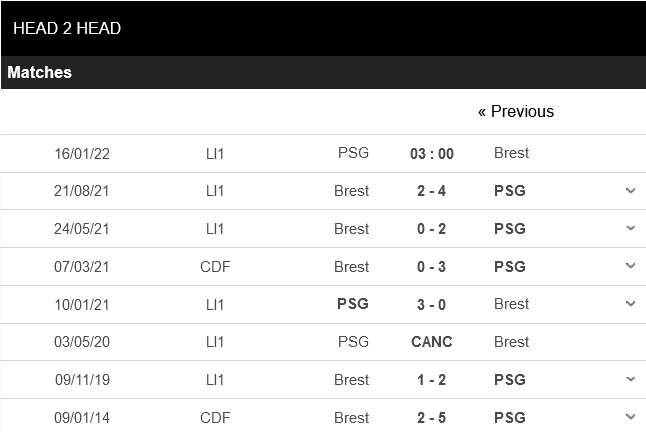Click the HEAD 2 HEAD header
The width and height of the screenshot is (646, 432).
coord(67,28)
